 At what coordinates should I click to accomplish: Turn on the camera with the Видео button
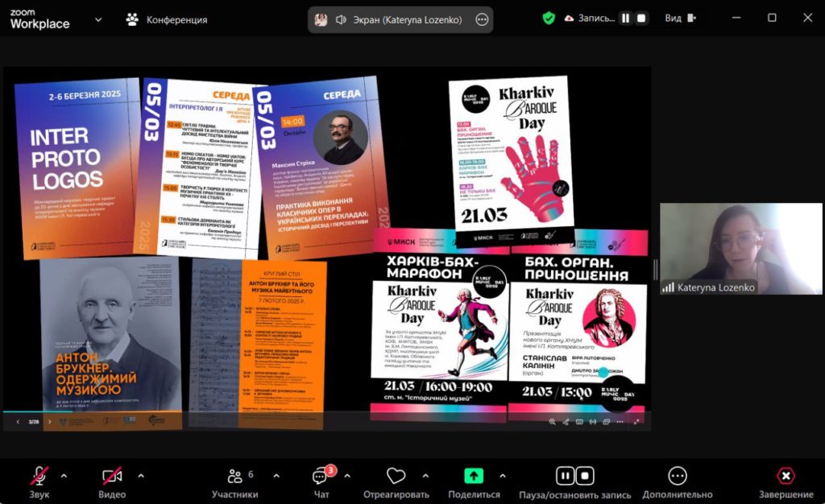(112, 481)
